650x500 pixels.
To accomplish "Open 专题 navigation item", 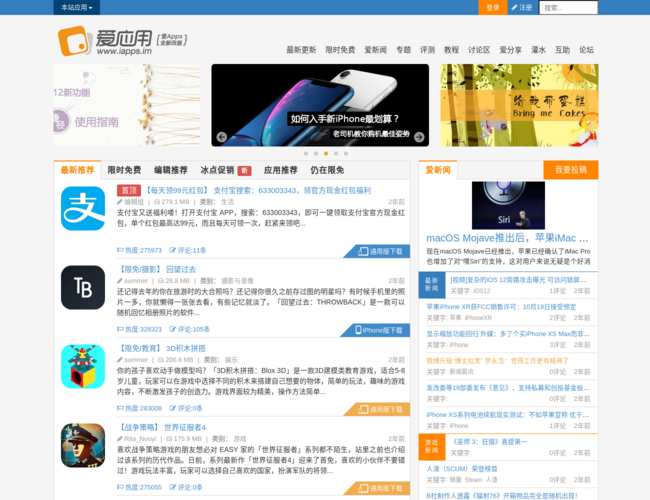I will [x=403, y=50].
